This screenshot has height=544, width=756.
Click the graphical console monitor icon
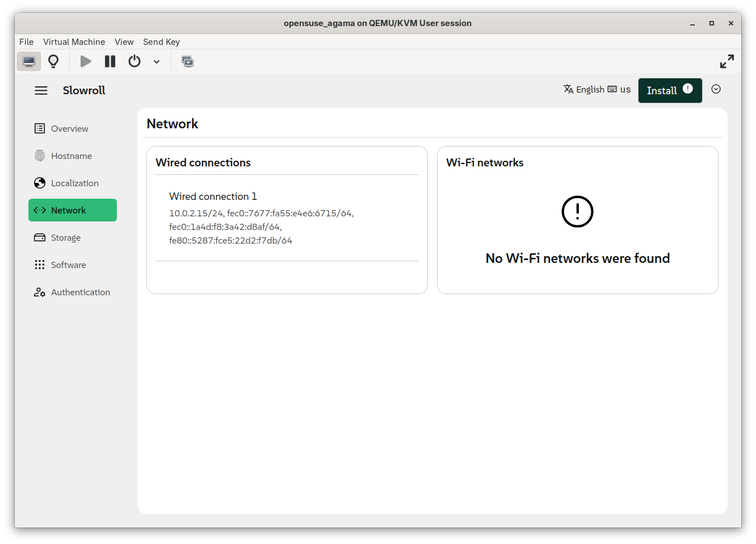tap(29, 61)
